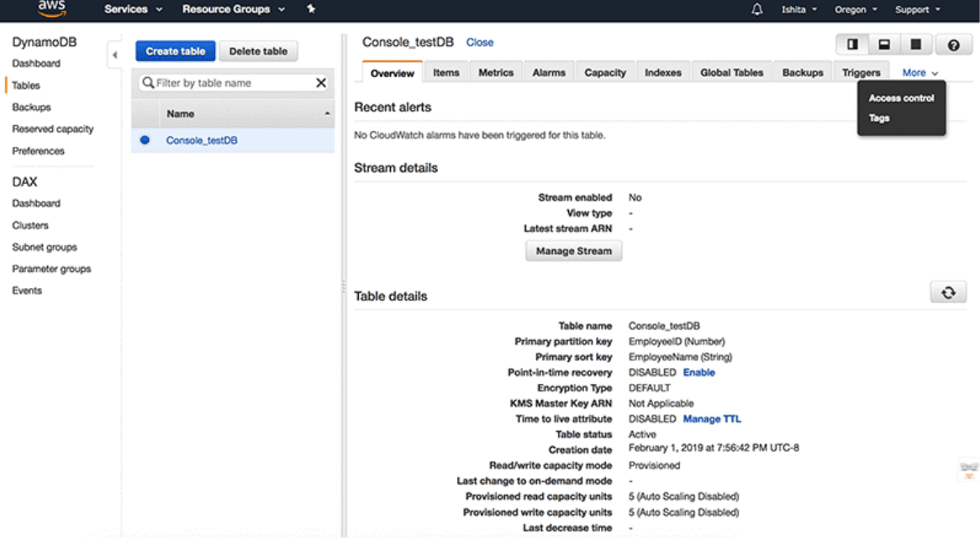Viewport: 980px width, 551px height.
Task: Click the 'Stream enabled' No value
Action: click(635, 197)
